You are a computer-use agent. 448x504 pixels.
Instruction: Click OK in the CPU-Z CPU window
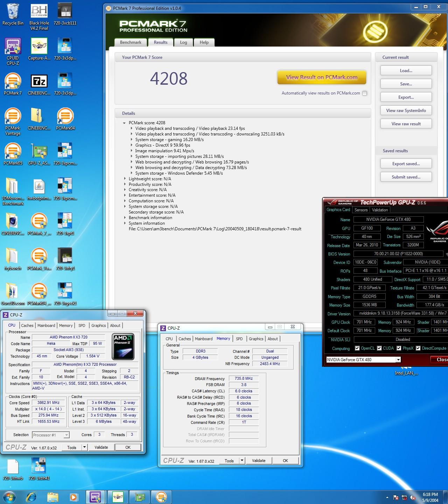tap(128, 447)
